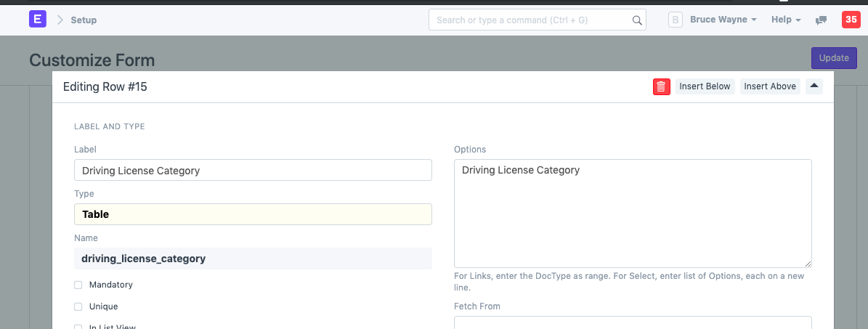Click the user avatar letter B
The height and width of the screenshot is (329, 868).
pos(675,20)
